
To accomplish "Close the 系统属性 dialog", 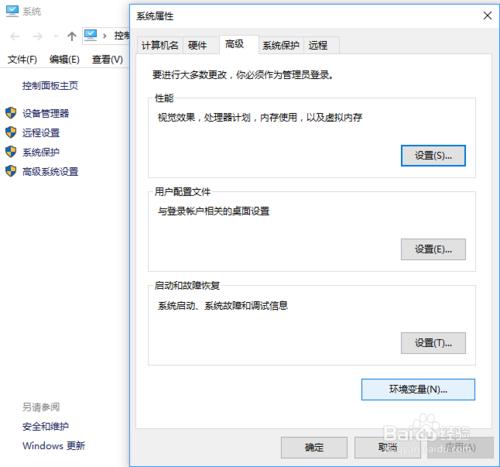I will [x=487, y=16].
